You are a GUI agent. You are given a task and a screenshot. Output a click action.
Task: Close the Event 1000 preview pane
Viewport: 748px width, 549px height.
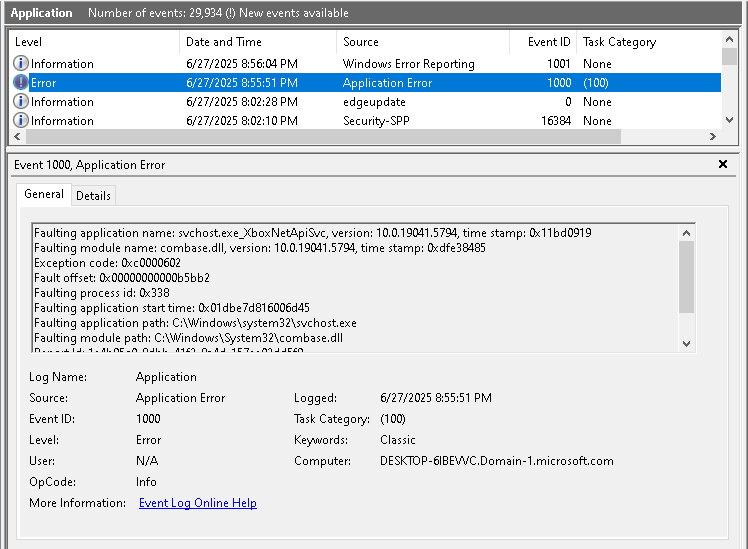[723, 164]
